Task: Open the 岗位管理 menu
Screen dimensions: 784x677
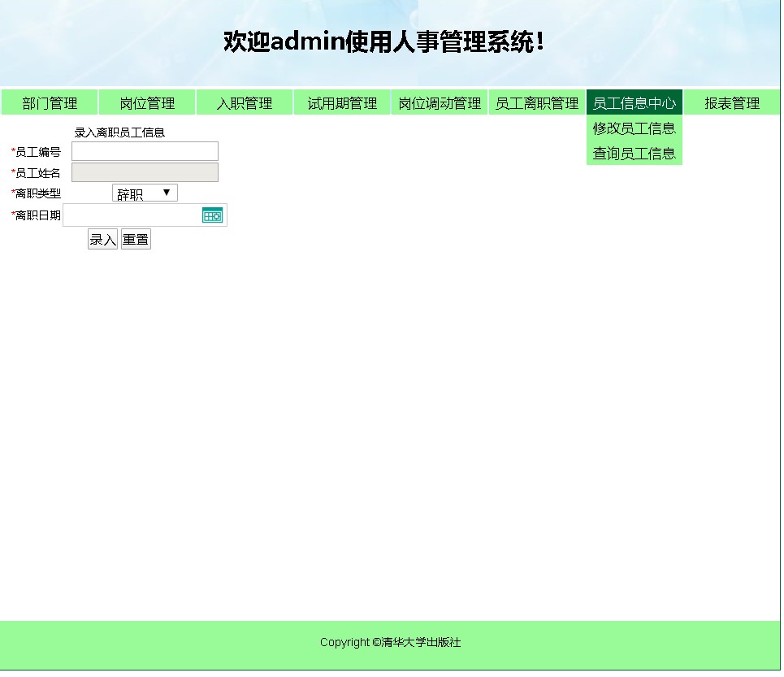Action: coord(147,103)
